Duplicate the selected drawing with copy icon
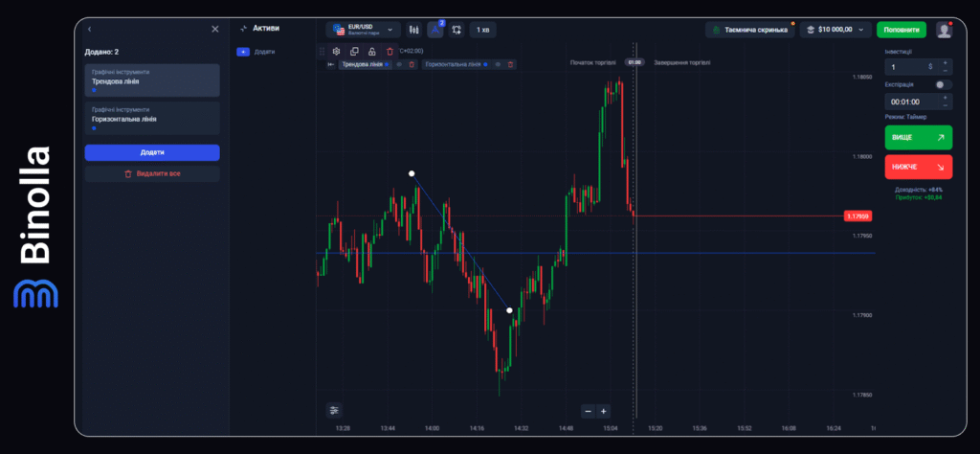 354,51
